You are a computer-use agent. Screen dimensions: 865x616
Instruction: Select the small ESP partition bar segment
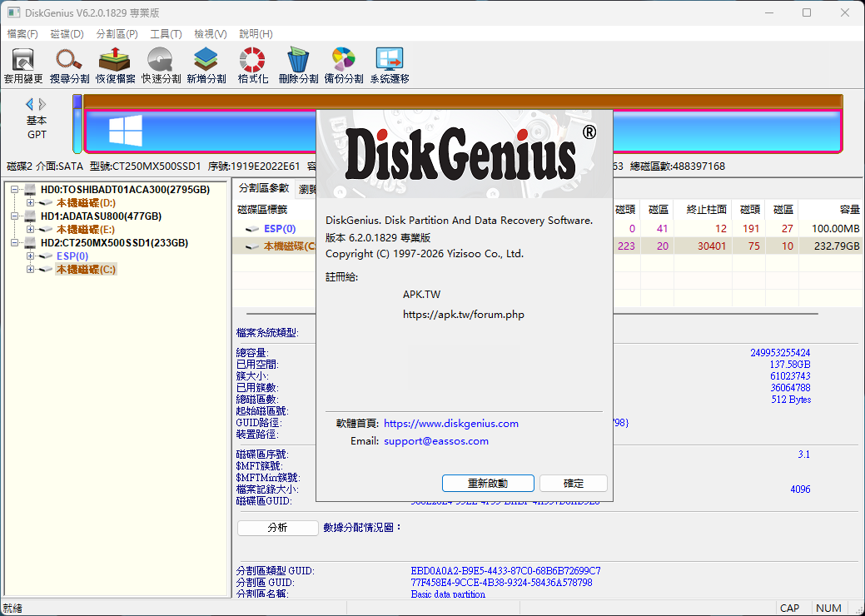tap(77, 124)
